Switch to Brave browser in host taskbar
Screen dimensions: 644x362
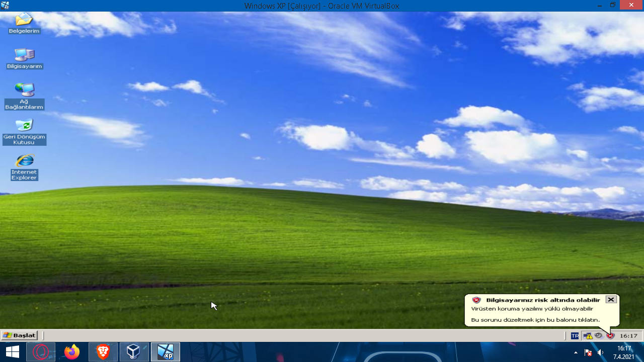pyautogui.click(x=103, y=352)
